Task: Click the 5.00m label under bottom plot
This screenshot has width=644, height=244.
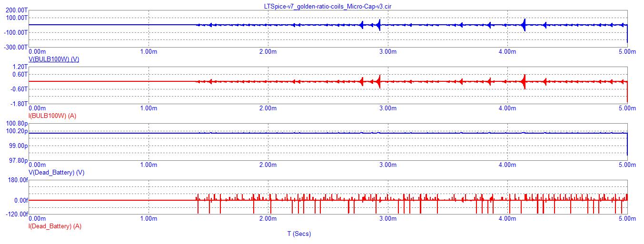Action: tap(626, 219)
